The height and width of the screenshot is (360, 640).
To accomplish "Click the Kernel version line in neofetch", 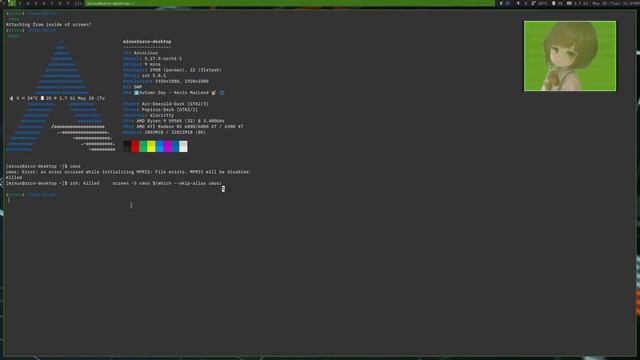I will point(152,59).
